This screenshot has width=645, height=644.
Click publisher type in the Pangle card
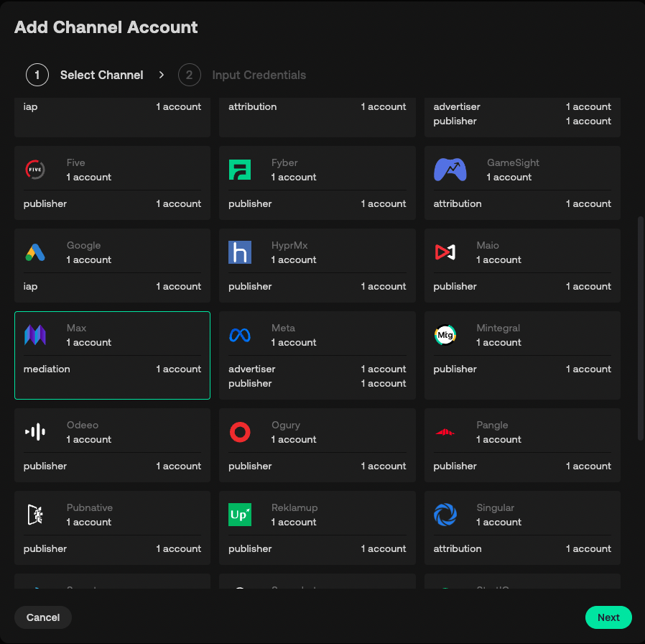point(455,466)
